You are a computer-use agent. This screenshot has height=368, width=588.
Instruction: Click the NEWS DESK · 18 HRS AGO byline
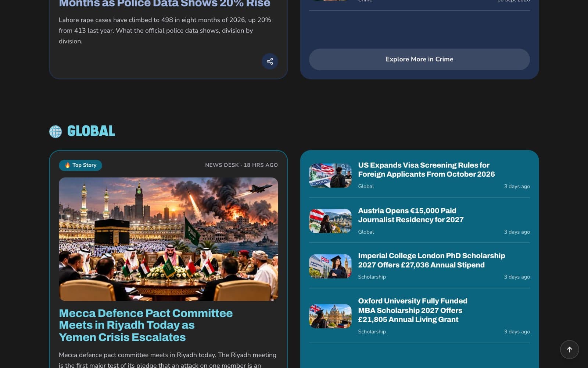coord(241,165)
